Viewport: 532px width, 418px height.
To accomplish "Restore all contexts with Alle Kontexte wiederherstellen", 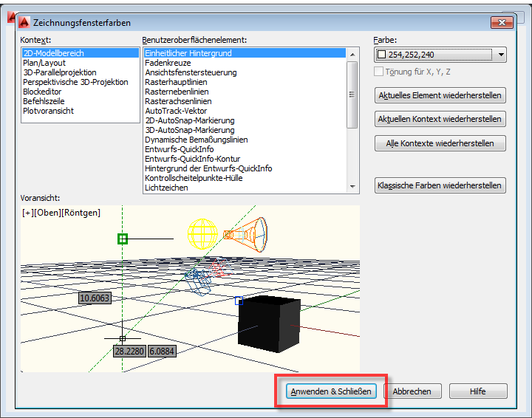I will coord(440,143).
